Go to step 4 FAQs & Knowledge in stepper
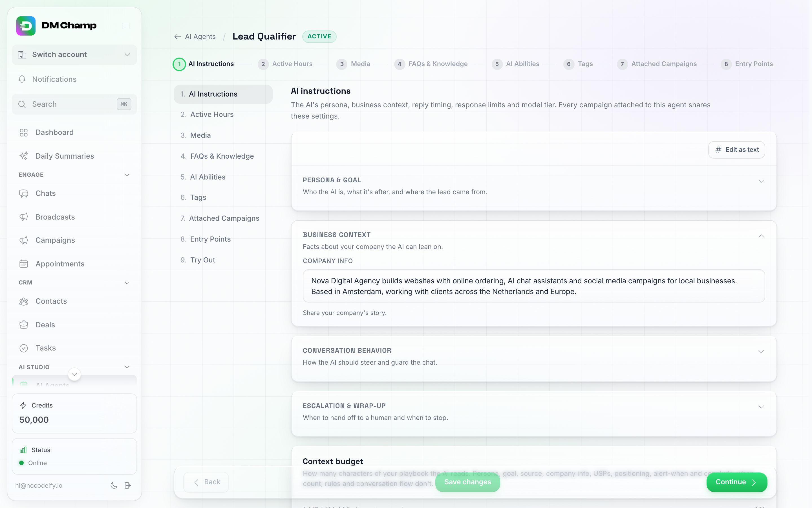The image size is (812, 508). click(431, 64)
